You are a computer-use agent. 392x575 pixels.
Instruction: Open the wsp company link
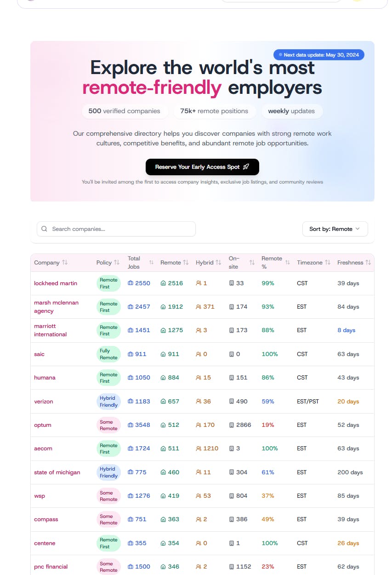point(40,496)
